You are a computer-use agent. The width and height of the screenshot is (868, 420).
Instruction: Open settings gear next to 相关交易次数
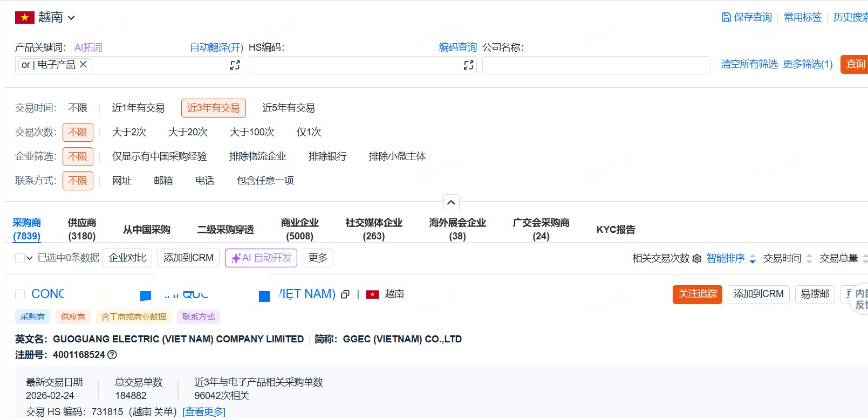click(x=697, y=259)
